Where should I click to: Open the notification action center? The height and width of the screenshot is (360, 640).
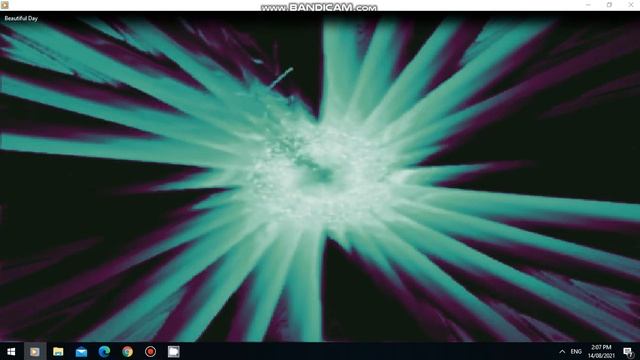coord(628,352)
